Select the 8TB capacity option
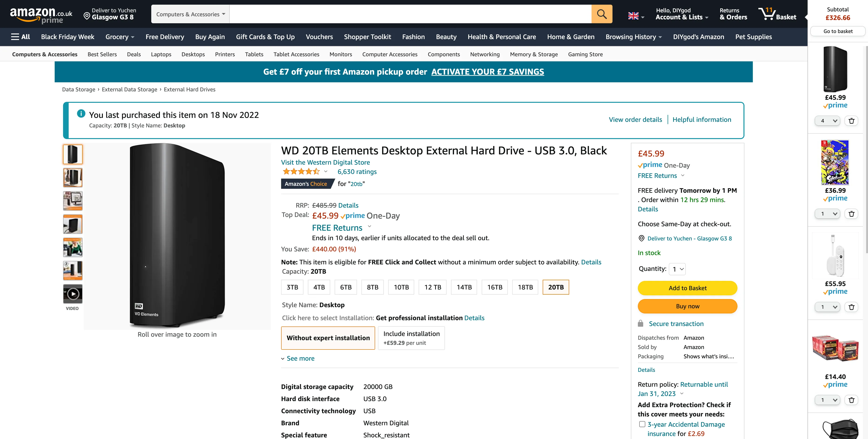The image size is (868, 439). [372, 287]
